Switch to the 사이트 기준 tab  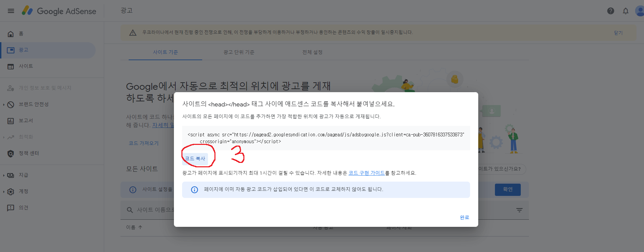pyautogui.click(x=165, y=52)
